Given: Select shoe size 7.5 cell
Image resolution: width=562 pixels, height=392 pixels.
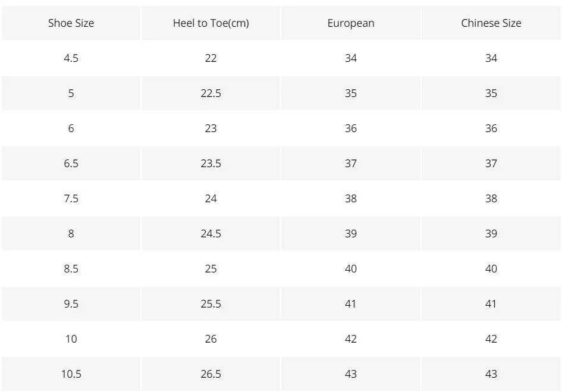Looking at the screenshot, I should pos(71,199).
